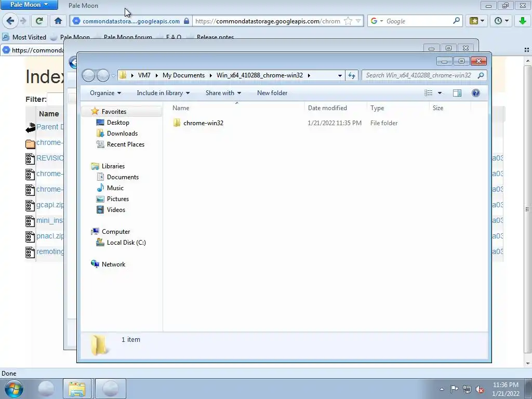Select the commondatastorage browser tab
This screenshot has height=399, width=532.
(x=33, y=50)
